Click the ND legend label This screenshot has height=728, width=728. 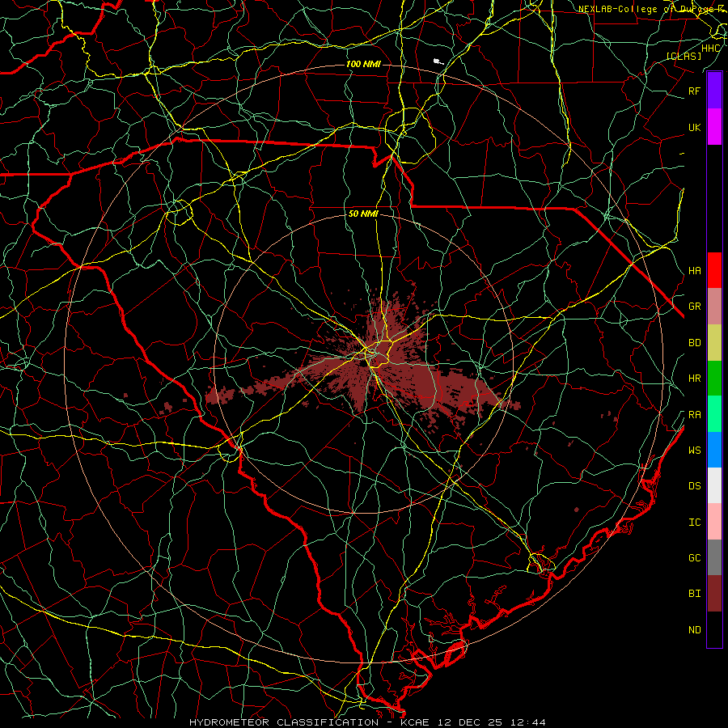click(x=694, y=630)
